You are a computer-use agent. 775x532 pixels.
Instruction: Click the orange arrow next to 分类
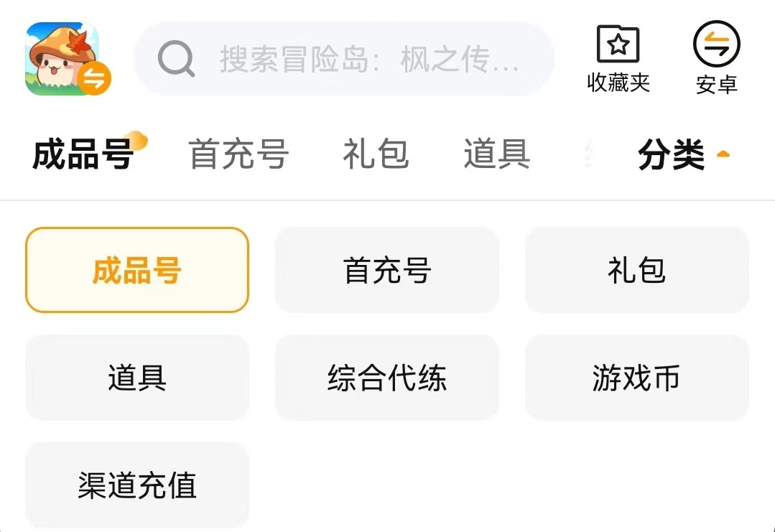723,154
